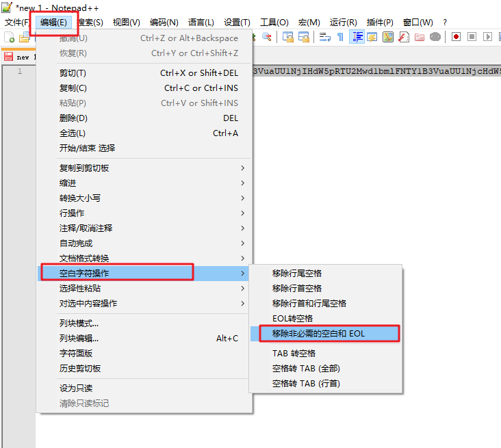Image resolution: width=501 pixels, height=448 pixels.
Task: Toggle synchronize vertical scrolling icon
Action: pos(288,37)
